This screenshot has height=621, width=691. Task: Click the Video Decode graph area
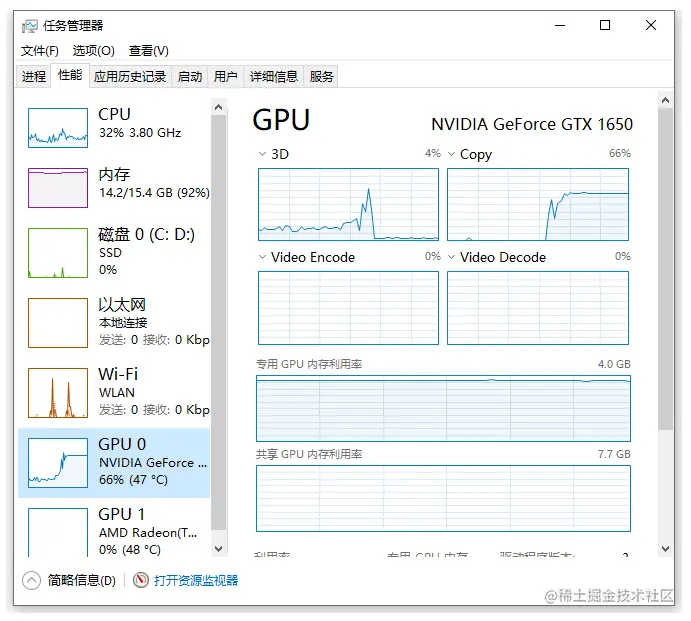tap(538, 308)
